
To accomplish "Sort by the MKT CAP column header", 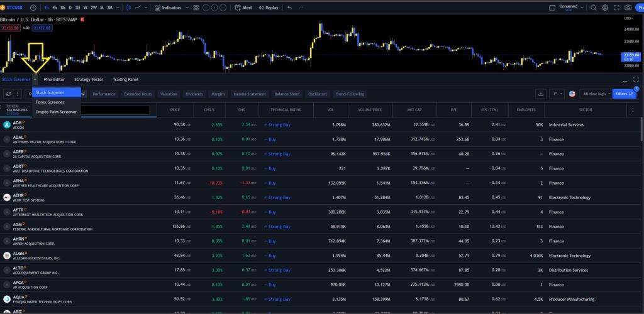I will pos(414,110).
